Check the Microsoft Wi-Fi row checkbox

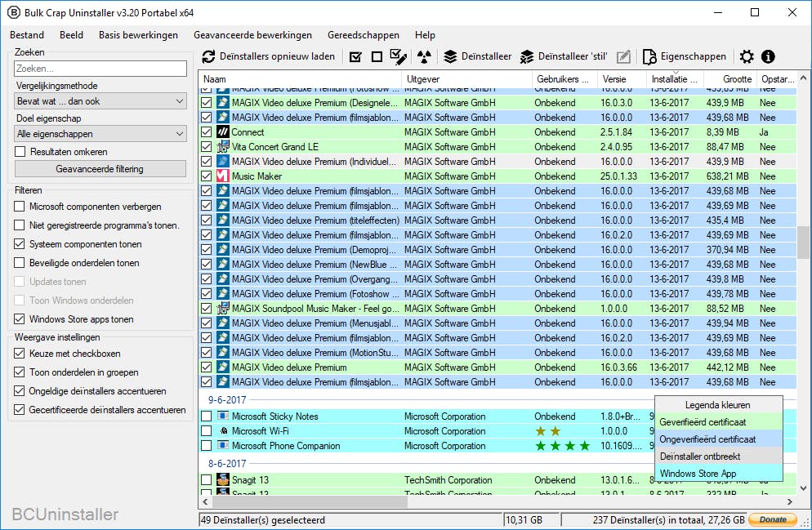tap(206, 430)
